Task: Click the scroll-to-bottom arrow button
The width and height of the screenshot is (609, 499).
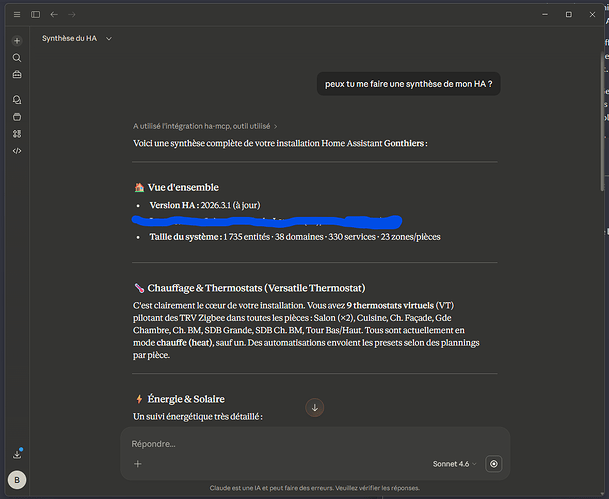Action: click(x=315, y=408)
